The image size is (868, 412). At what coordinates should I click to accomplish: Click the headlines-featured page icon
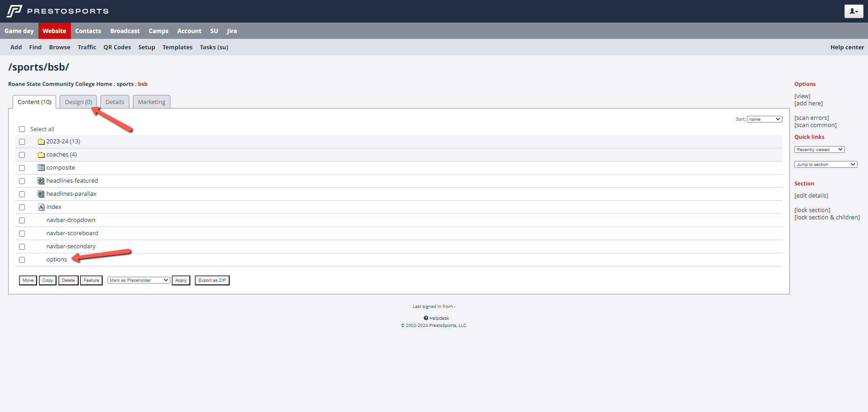coord(41,181)
